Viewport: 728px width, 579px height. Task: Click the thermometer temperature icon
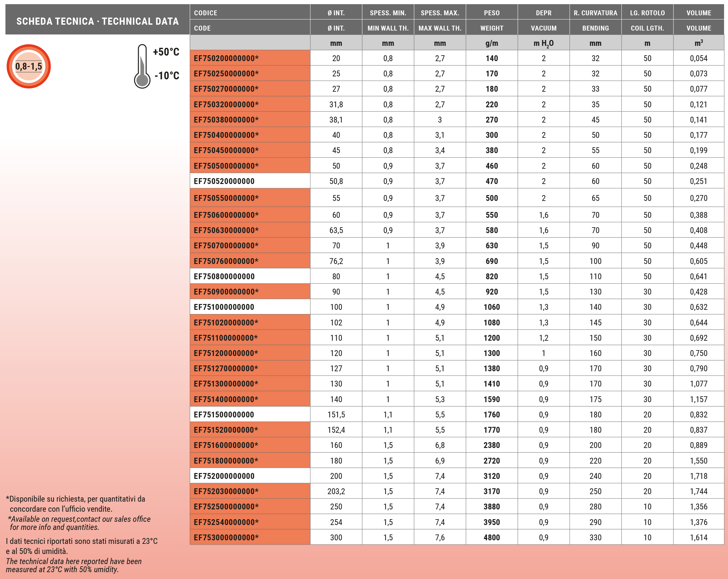142,67
